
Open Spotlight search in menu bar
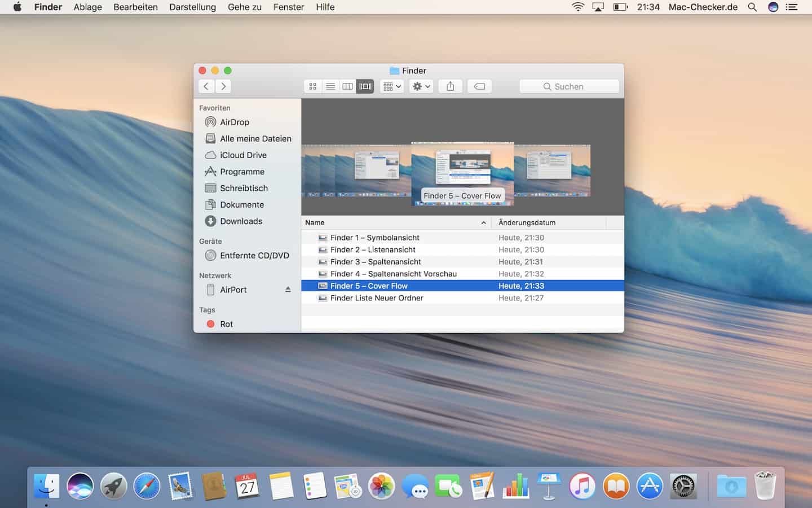click(752, 7)
